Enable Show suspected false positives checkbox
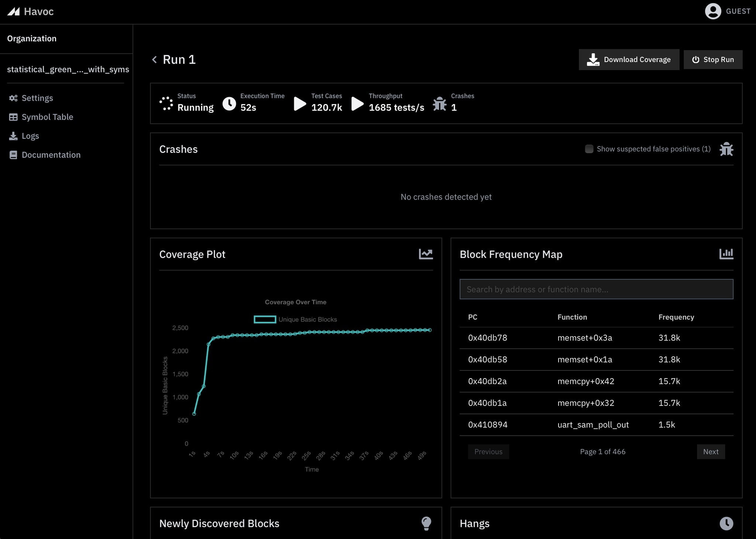 (x=589, y=149)
